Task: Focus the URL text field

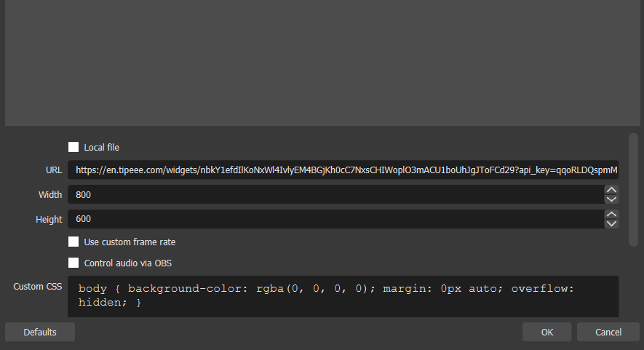Action: point(343,170)
